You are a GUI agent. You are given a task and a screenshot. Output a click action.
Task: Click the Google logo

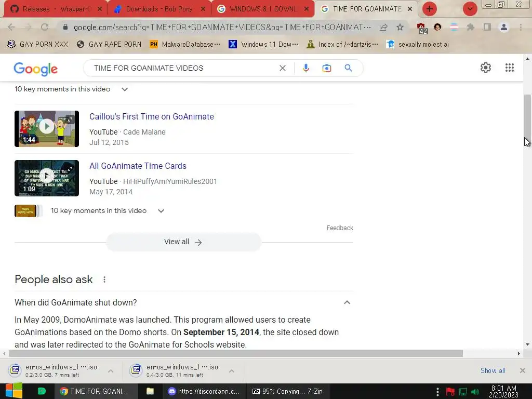(x=36, y=69)
